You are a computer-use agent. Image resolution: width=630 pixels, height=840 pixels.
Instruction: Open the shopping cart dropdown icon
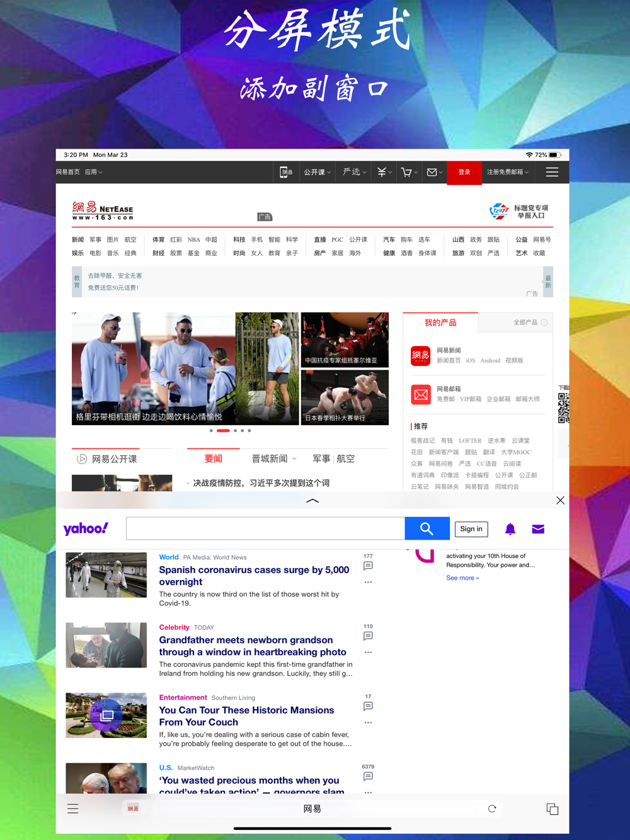click(x=409, y=172)
